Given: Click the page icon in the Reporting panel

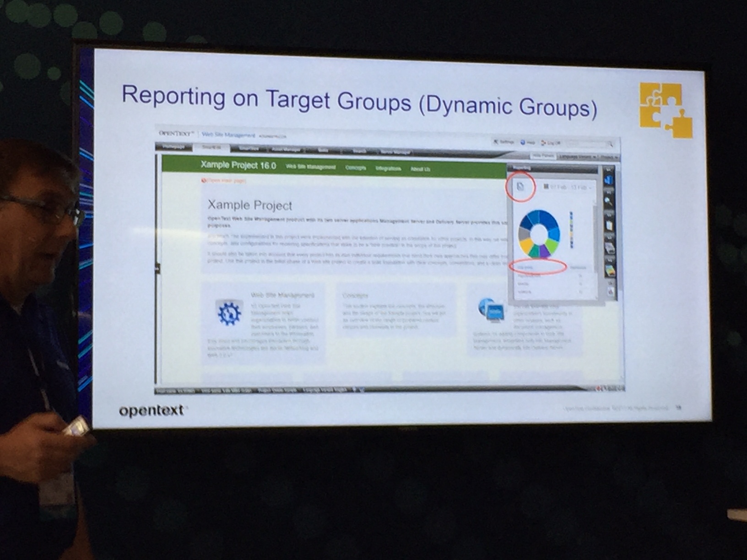Looking at the screenshot, I should (520, 186).
